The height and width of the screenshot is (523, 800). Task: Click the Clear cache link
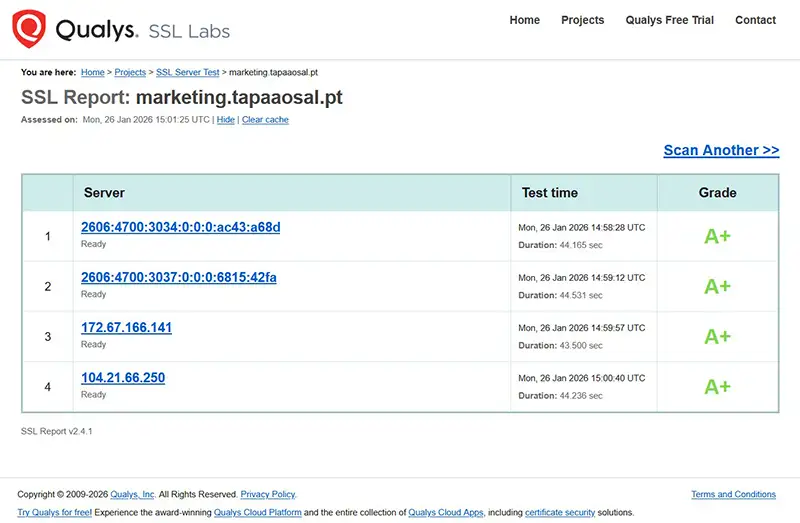pyautogui.click(x=265, y=119)
